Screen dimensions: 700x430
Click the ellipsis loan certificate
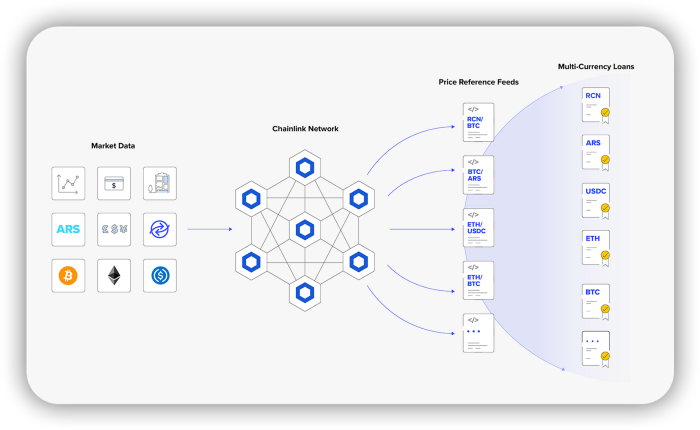pos(596,349)
